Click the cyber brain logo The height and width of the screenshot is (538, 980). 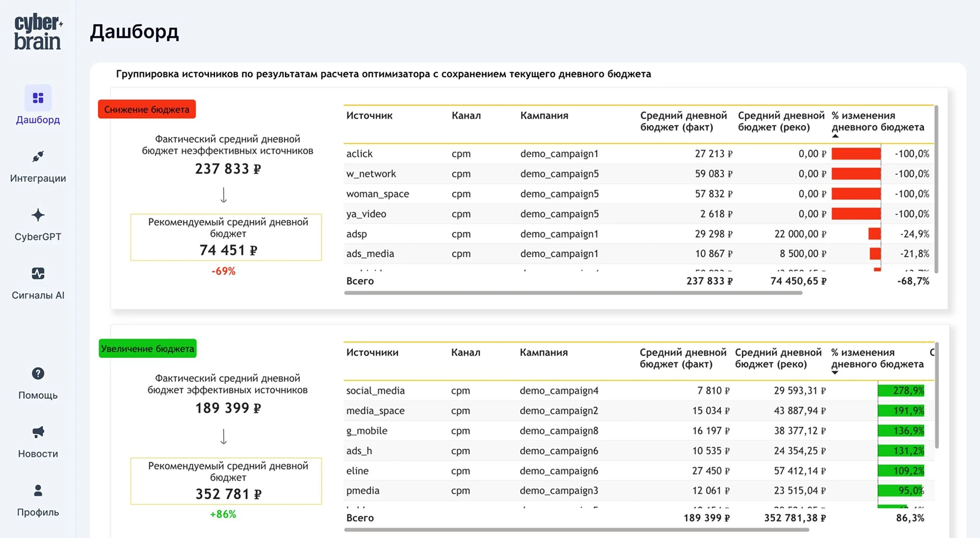coord(38,32)
